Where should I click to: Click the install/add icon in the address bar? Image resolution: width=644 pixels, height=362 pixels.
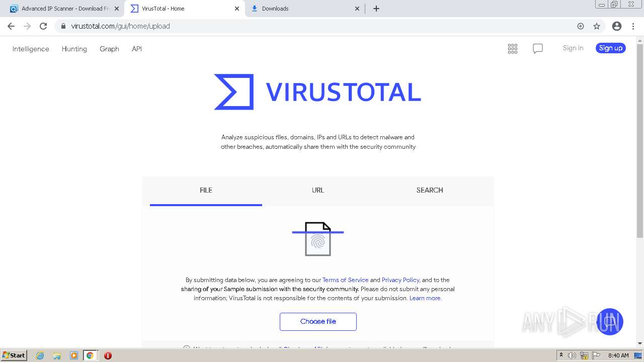tap(581, 26)
